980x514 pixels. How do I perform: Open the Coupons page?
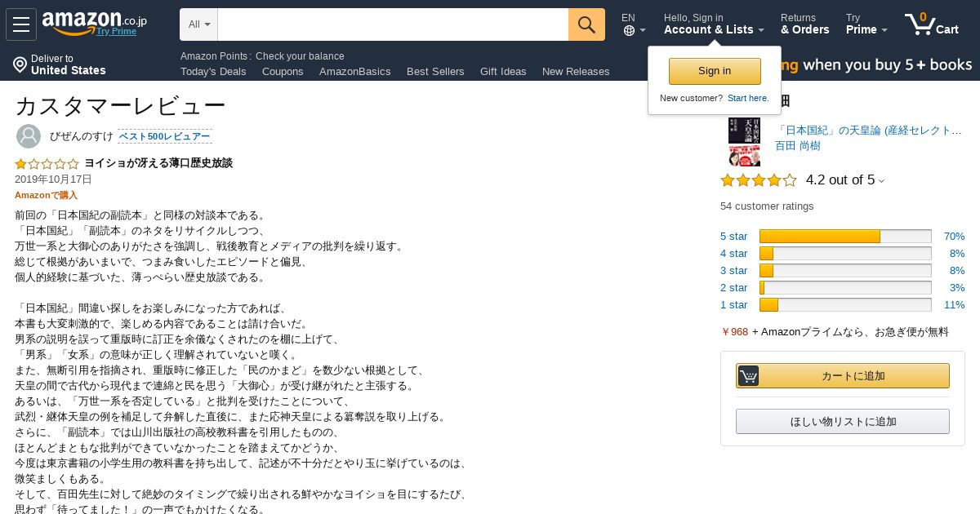click(x=283, y=72)
